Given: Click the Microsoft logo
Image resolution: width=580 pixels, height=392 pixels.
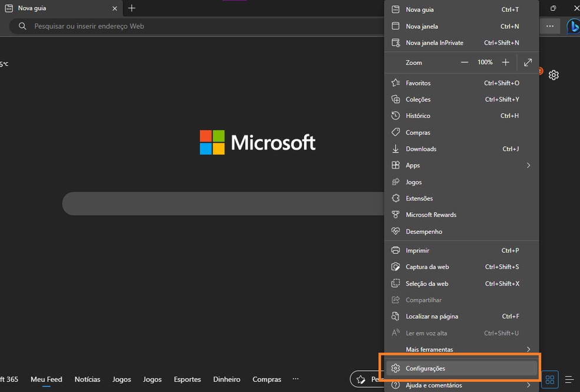Looking at the screenshot, I should [x=258, y=143].
